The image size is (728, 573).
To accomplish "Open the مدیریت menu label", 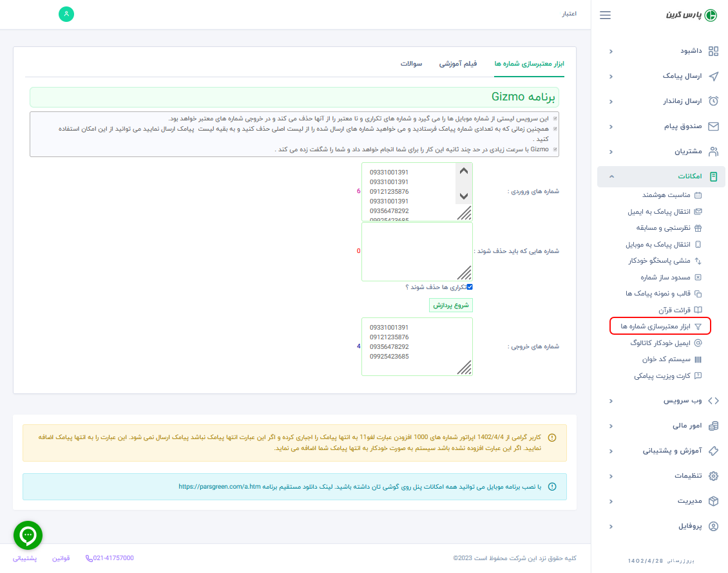I will pos(689,501).
